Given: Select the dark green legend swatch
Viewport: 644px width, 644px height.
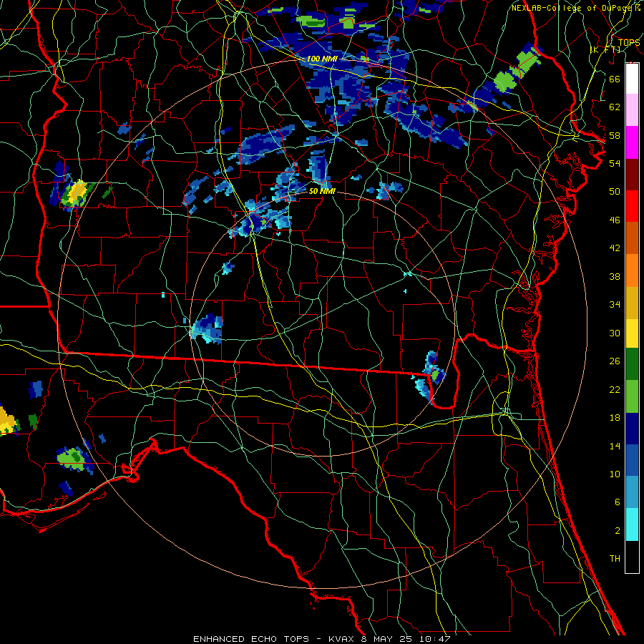Looking at the screenshot, I should 632,364.
